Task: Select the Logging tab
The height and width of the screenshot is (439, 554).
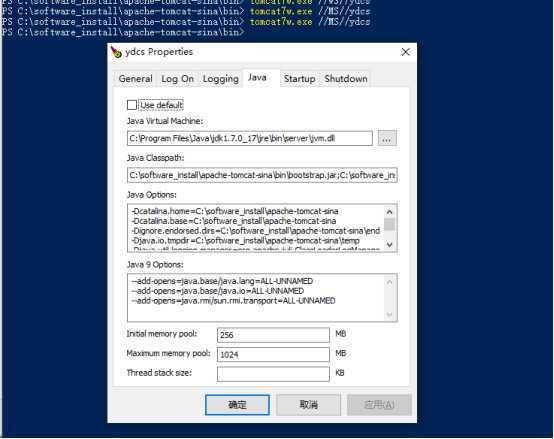Action: point(220,78)
